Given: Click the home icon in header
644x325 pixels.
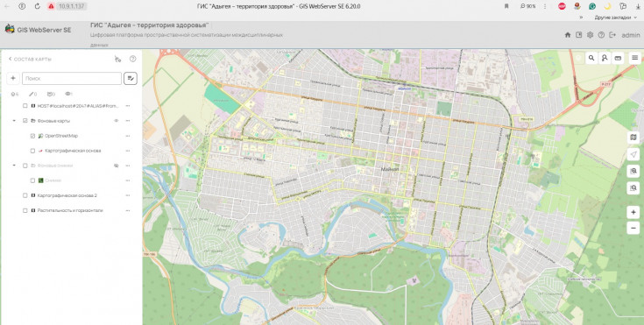Looking at the screenshot, I should pyautogui.click(x=568, y=35).
